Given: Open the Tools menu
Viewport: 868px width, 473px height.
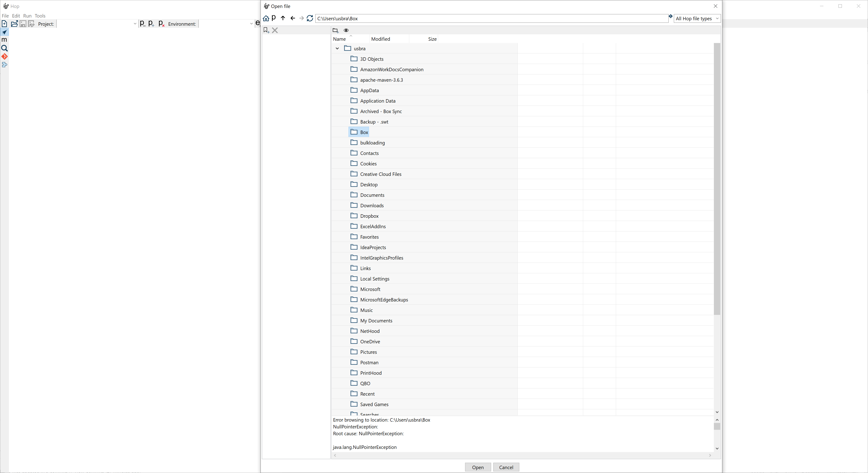Looking at the screenshot, I should (40, 16).
